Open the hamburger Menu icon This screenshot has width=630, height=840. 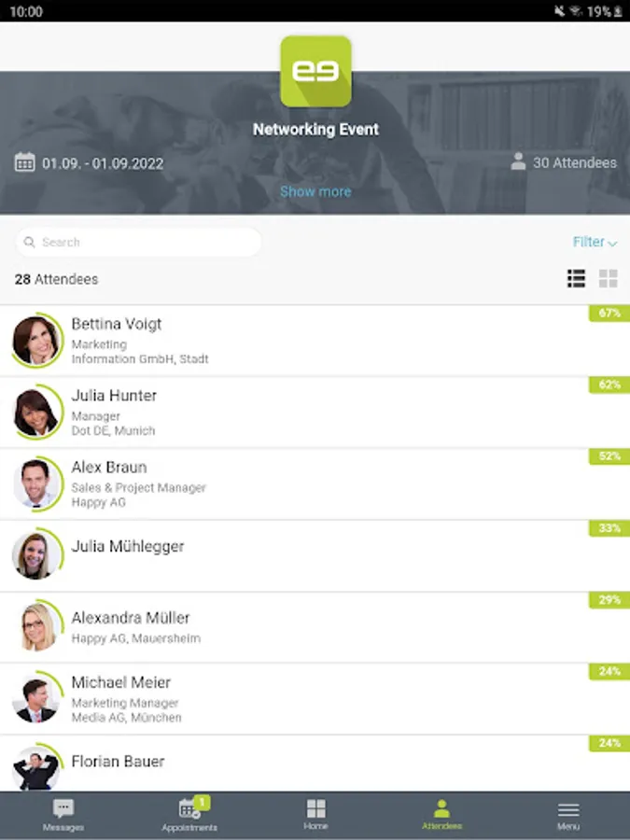tap(567, 809)
